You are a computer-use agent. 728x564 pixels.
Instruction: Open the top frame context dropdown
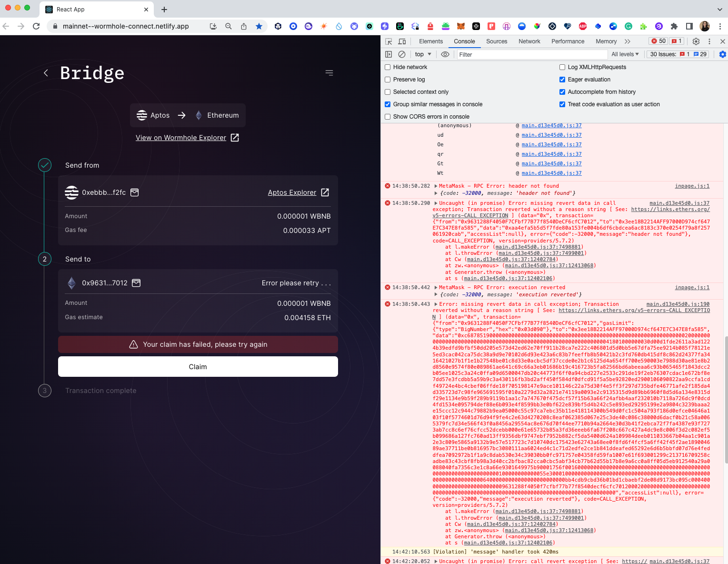(x=422, y=54)
